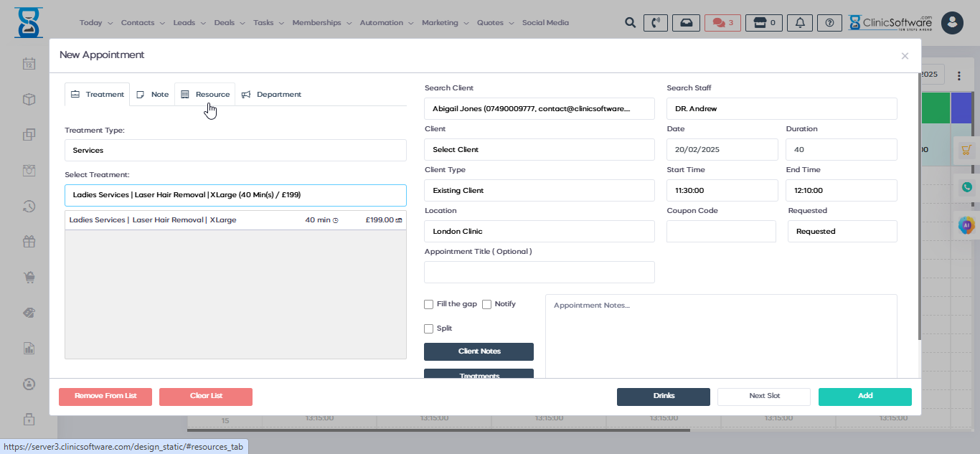Click the green Add button
Viewport: 980px width, 454px height.
point(864,396)
